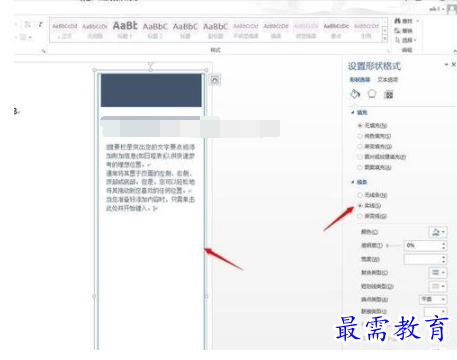Viewport: 457px width, 360px height.
Task: Expand the styles gallery with More arrow
Action: click(385, 39)
